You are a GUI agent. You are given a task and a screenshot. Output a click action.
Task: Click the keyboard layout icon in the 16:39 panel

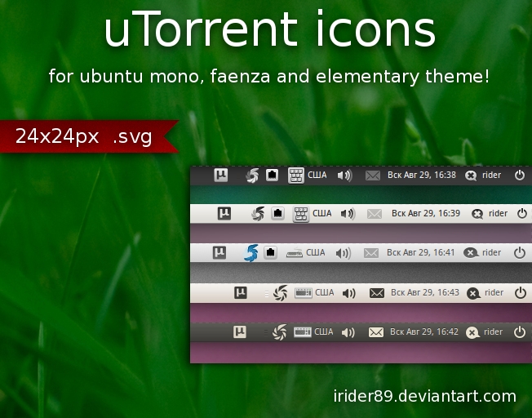coord(301,214)
